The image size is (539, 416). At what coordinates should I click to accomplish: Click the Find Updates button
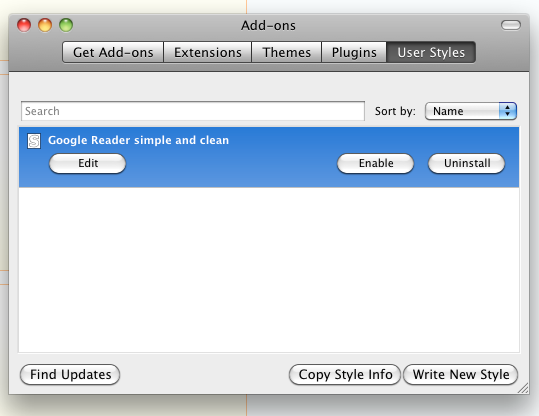click(70, 374)
